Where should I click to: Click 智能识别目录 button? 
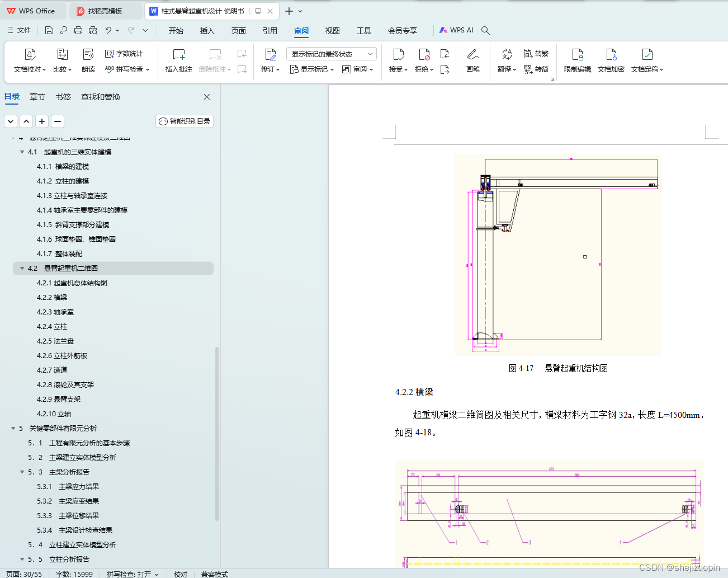click(185, 121)
